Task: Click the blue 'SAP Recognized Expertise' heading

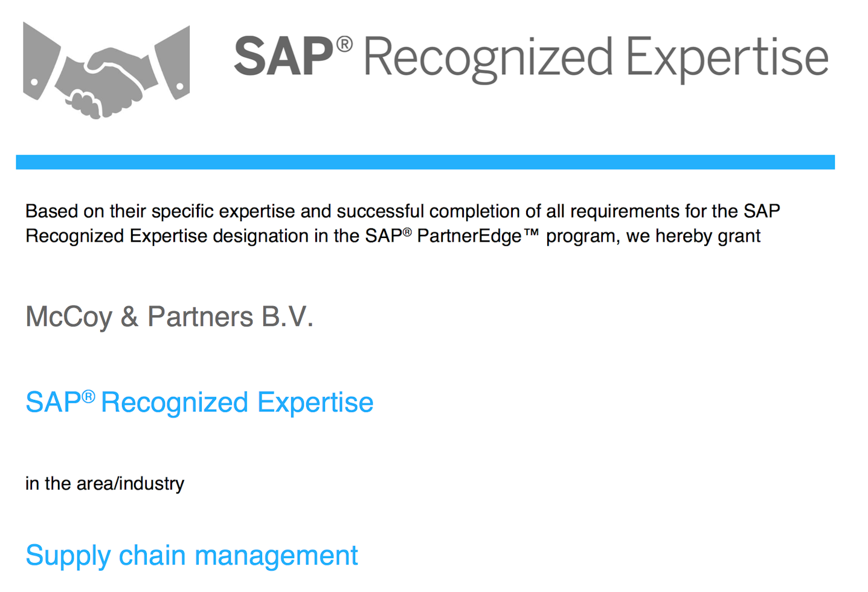Action: click(199, 402)
